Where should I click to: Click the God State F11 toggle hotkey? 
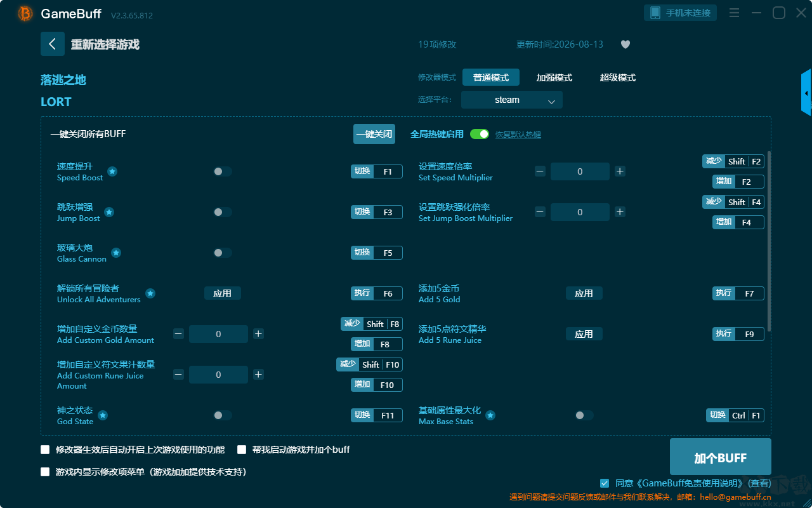click(377, 415)
